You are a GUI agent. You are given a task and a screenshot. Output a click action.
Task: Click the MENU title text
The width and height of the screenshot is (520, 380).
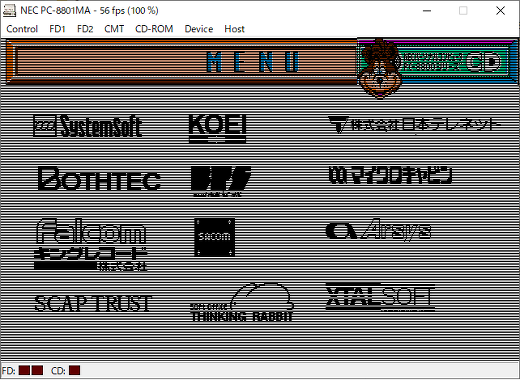253,62
